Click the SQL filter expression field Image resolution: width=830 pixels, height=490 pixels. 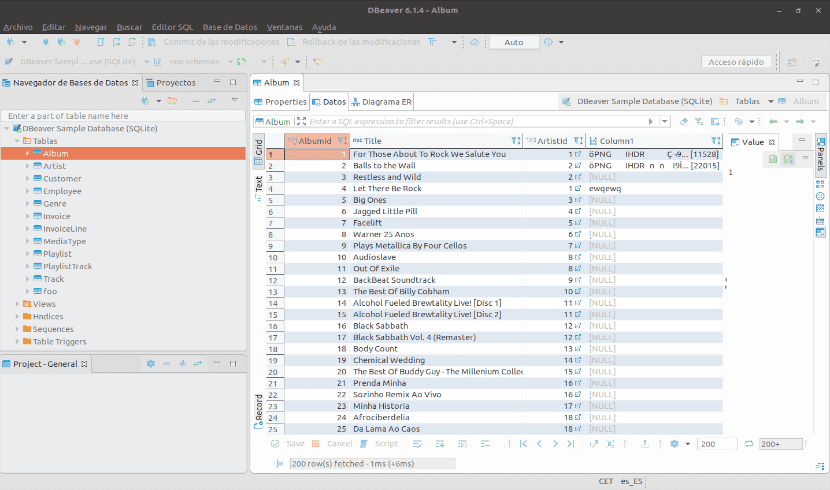point(476,122)
